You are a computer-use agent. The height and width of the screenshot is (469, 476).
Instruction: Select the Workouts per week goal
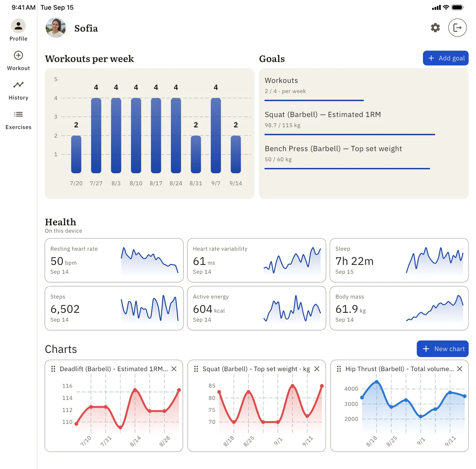pyautogui.click(x=364, y=88)
